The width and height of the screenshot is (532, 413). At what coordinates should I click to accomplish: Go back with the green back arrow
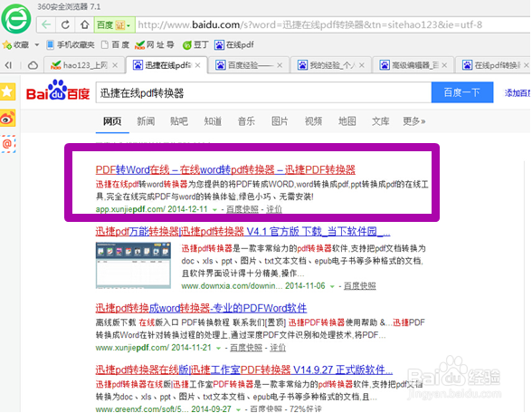tap(46, 24)
